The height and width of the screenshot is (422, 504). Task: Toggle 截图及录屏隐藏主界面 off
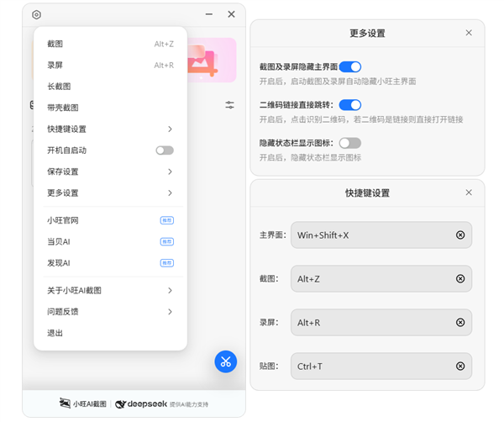(x=350, y=66)
